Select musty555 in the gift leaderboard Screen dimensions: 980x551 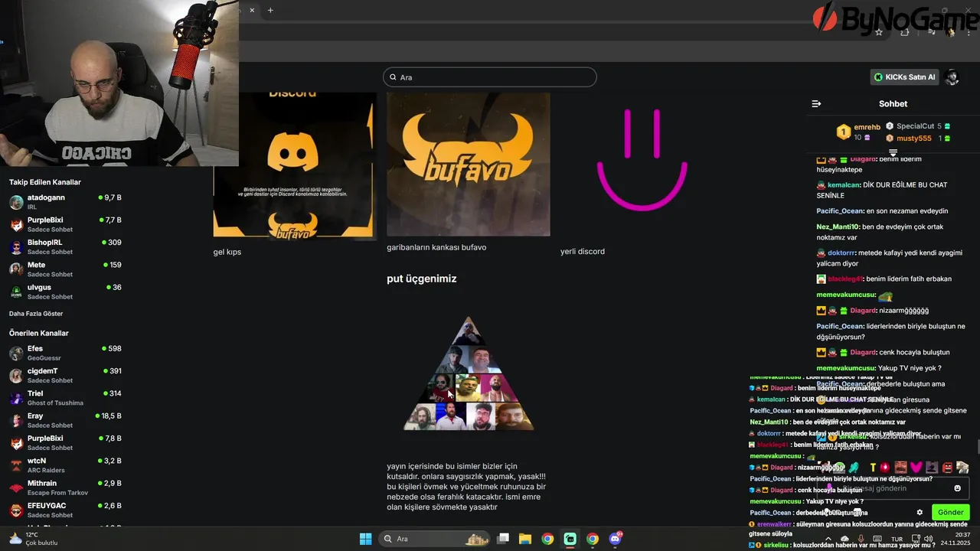coord(914,139)
